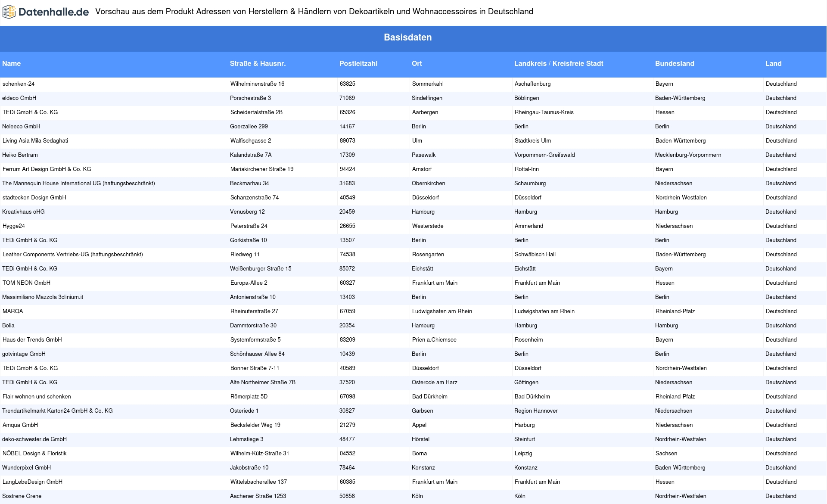Click street Walfischgasse 2
This screenshot has width=827, height=504.
(251, 141)
